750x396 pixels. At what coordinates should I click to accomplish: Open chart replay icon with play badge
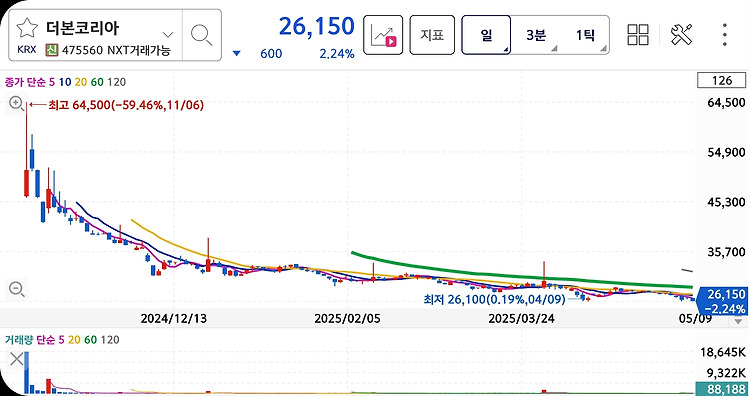click(383, 35)
